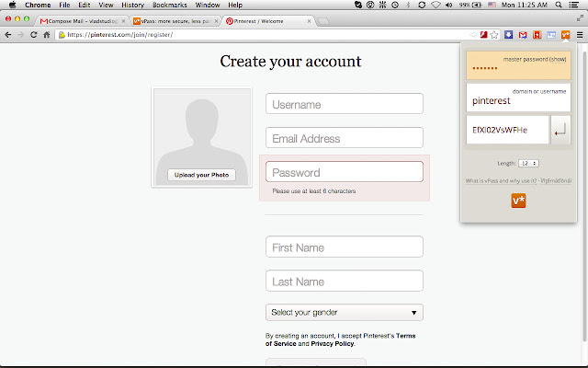The width and height of the screenshot is (588, 368).
Task: Click the First Name field
Action: [x=345, y=247]
